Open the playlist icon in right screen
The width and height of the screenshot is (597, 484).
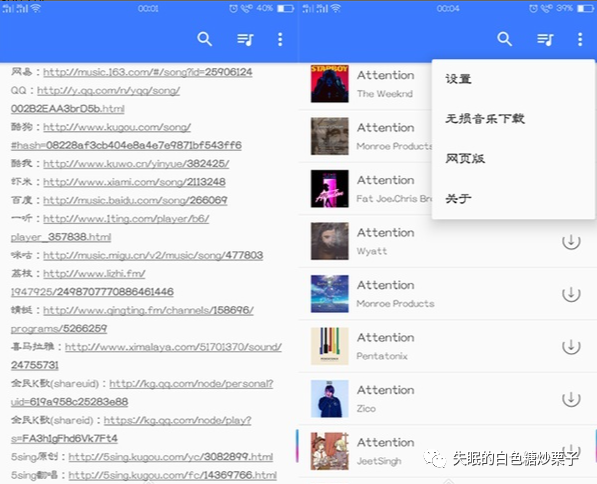(x=545, y=39)
